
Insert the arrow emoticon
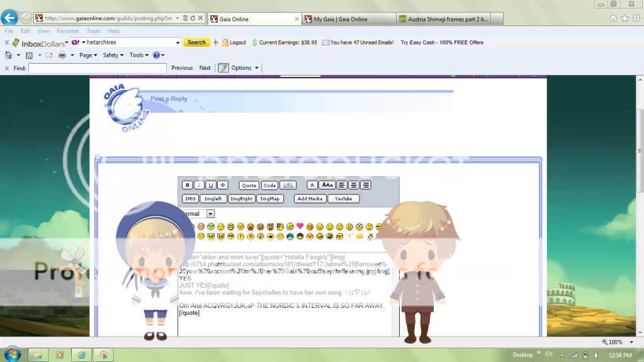click(x=270, y=237)
